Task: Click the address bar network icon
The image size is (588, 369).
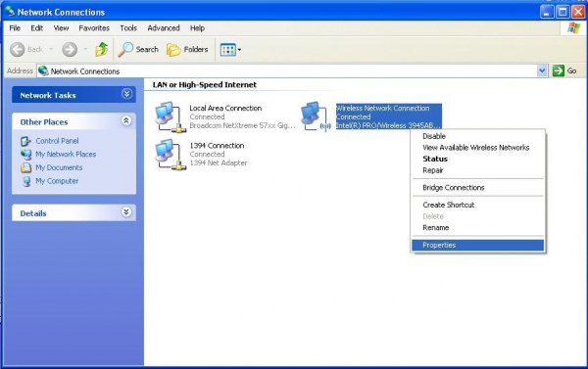Action: coord(43,70)
